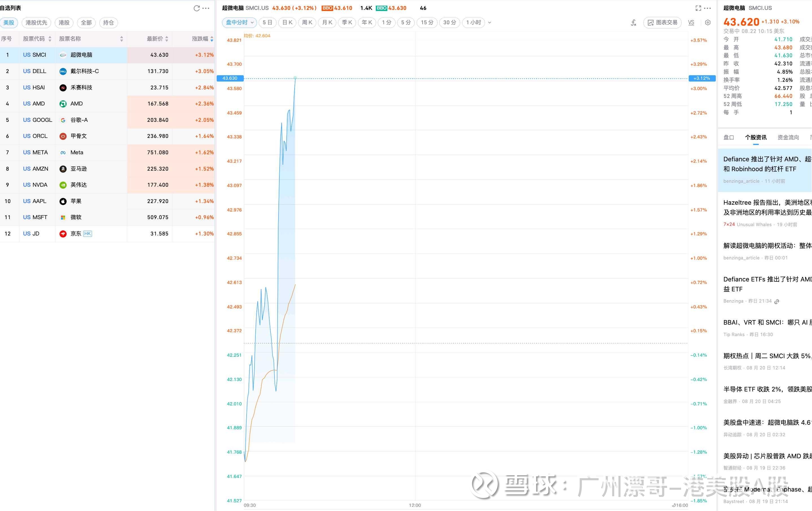Screen dimensions: 812x511
Task: Switch the chart to 年K view
Action: pos(367,23)
